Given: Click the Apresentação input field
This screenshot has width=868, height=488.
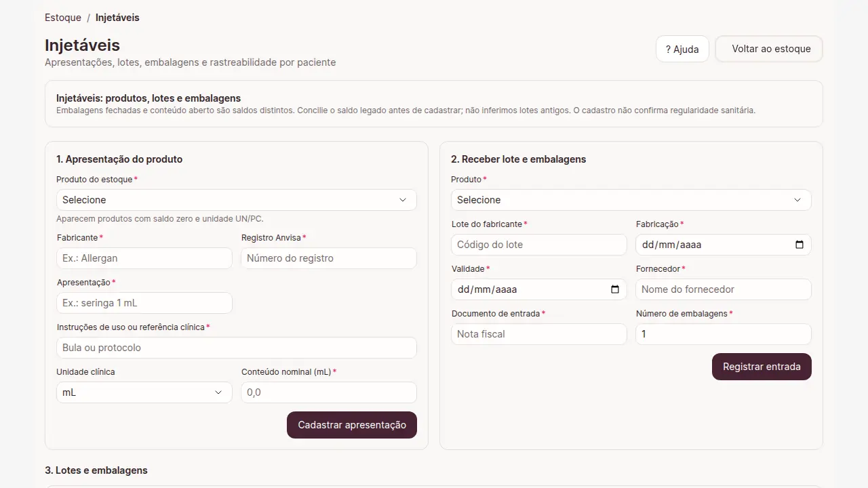Looking at the screenshot, I should point(144,303).
